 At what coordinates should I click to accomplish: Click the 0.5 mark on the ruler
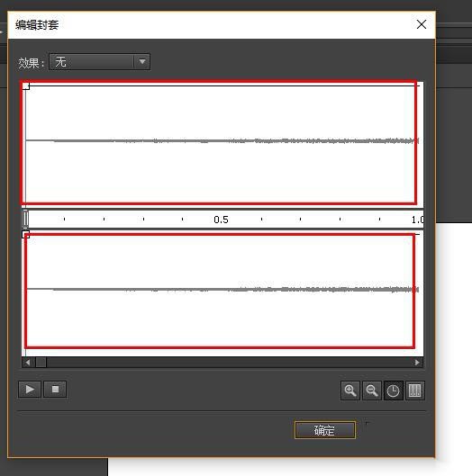tap(221, 220)
